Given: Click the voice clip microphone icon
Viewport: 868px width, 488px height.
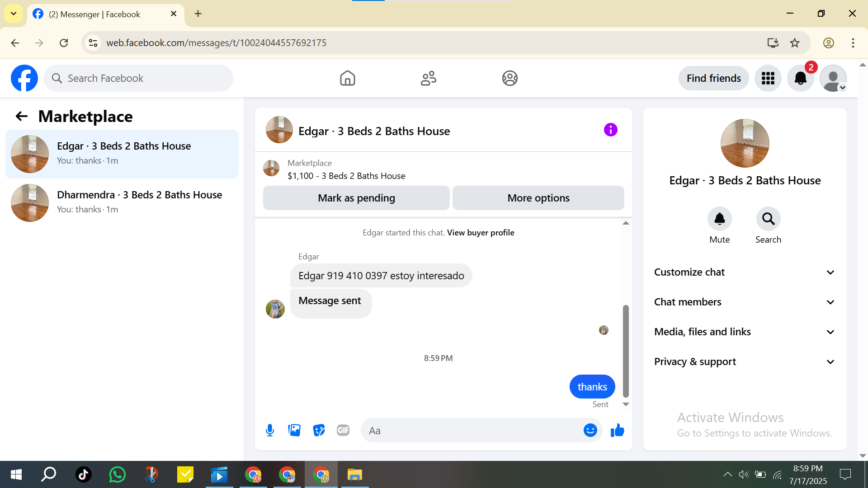Looking at the screenshot, I should (x=270, y=431).
